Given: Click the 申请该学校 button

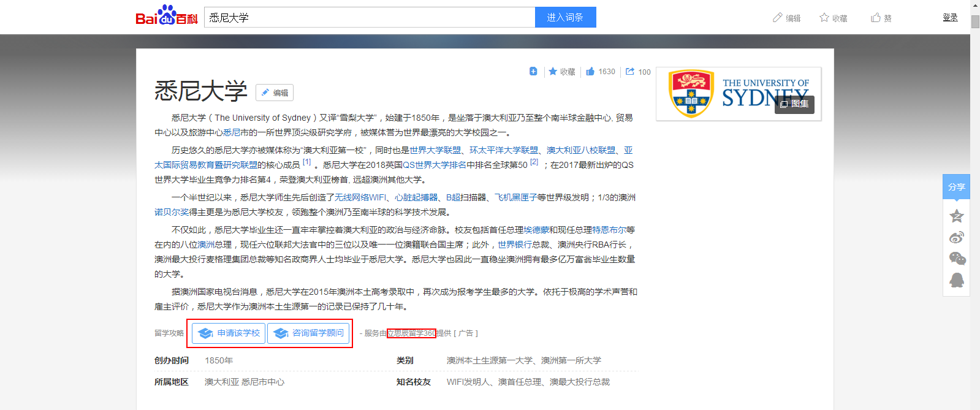Looking at the screenshot, I should 229,333.
